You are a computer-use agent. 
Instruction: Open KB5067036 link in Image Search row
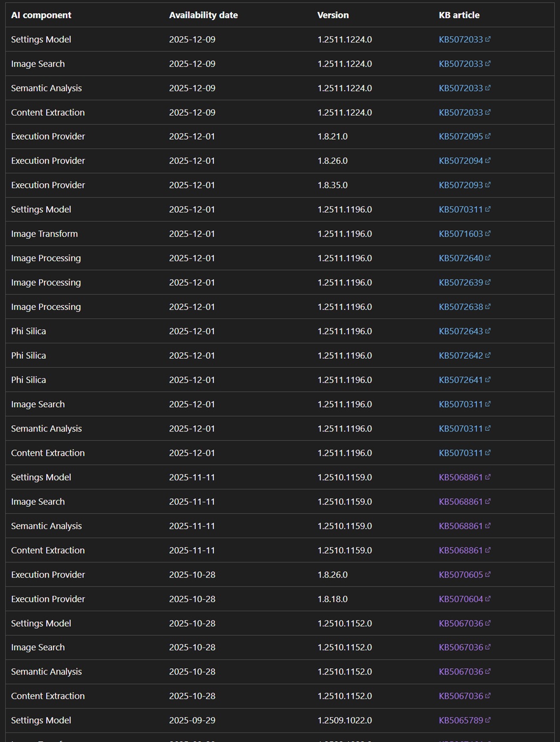460,648
